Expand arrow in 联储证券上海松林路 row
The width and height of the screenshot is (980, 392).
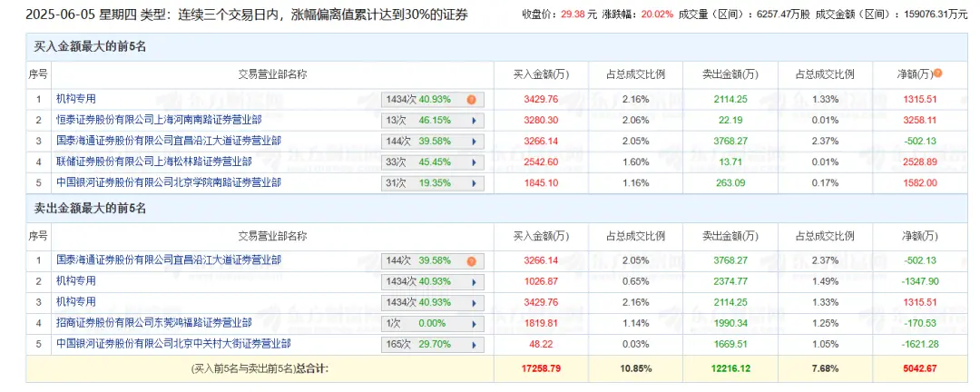coord(472,162)
